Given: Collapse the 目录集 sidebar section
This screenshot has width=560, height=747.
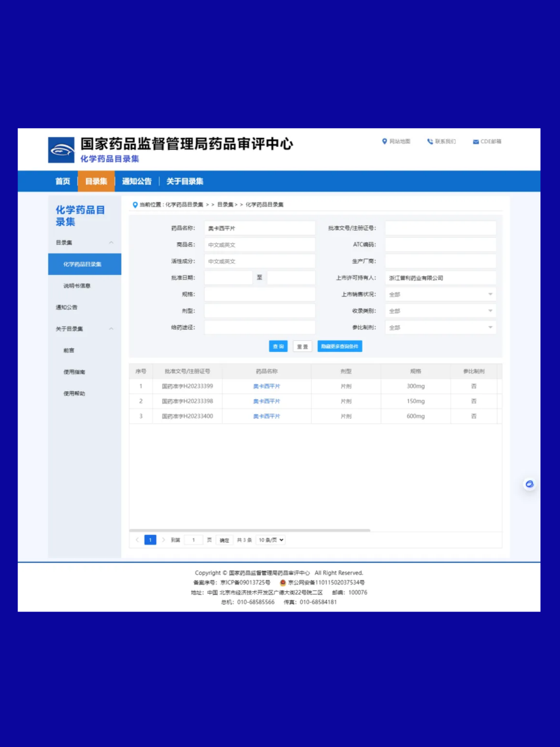Looking at the screenshot, I should [x=111, y=243].
